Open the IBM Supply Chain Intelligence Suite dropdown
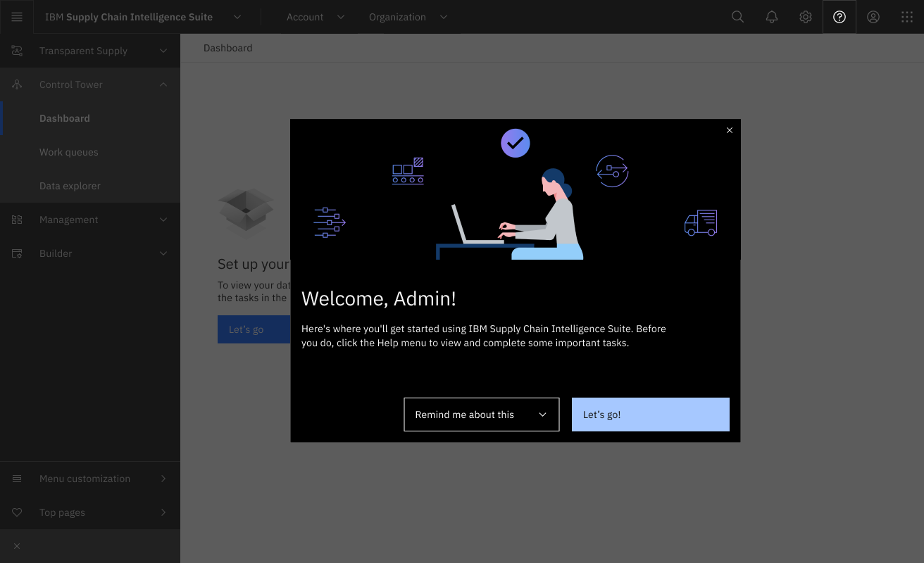924x563 pixels. pyautogui.click(x=237, y=17)
